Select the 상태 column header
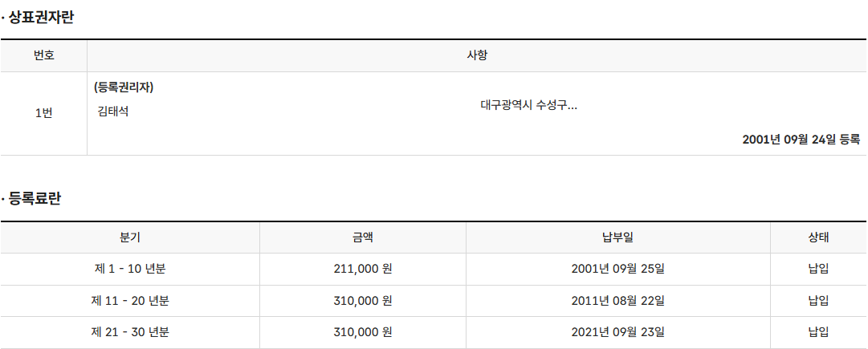Screen dimensions: 868x349 (x=819, y=237)
